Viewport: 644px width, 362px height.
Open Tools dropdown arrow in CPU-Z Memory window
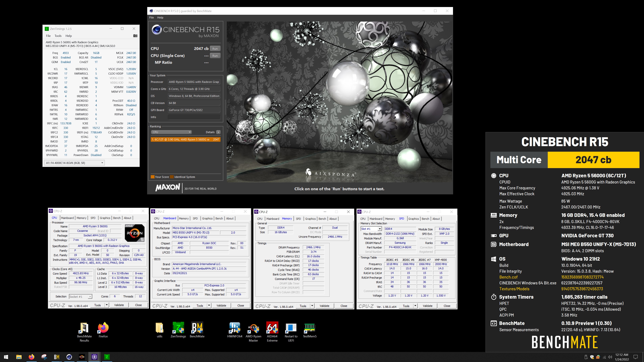312,306
